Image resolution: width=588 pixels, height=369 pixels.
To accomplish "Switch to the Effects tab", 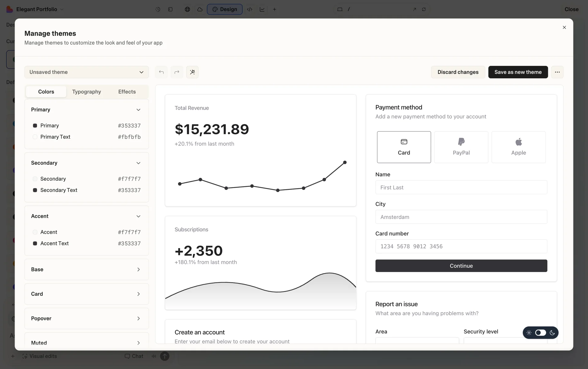I will (x=127, y=92).
